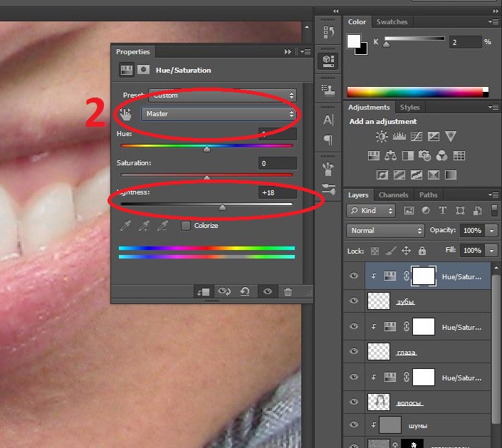Switch to the Channels tab
502x448 pixels.
click(393, 194)
